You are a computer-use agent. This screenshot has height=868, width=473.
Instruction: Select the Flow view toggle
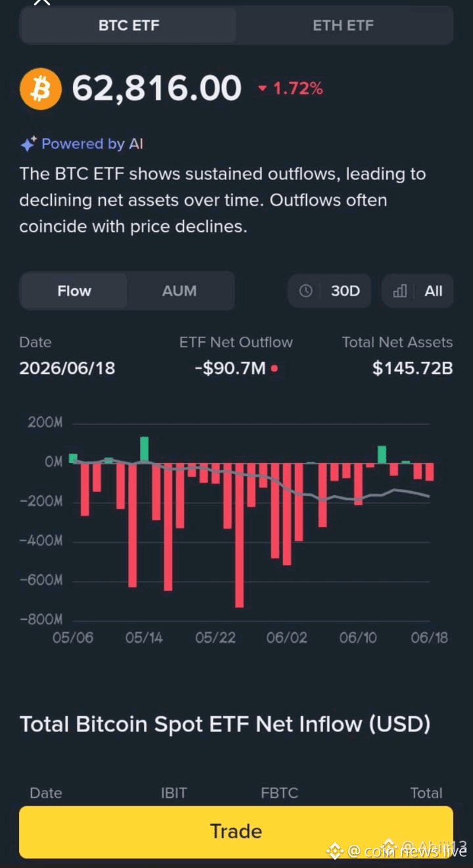point(74,291)
